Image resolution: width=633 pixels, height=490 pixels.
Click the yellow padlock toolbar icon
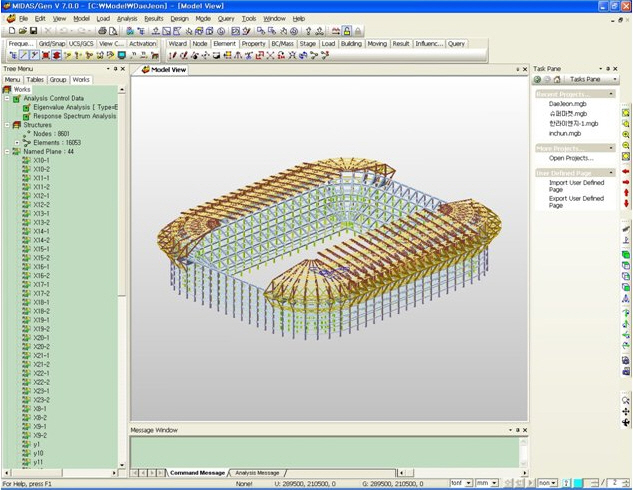pyautogui.click(x=347, y=31)
